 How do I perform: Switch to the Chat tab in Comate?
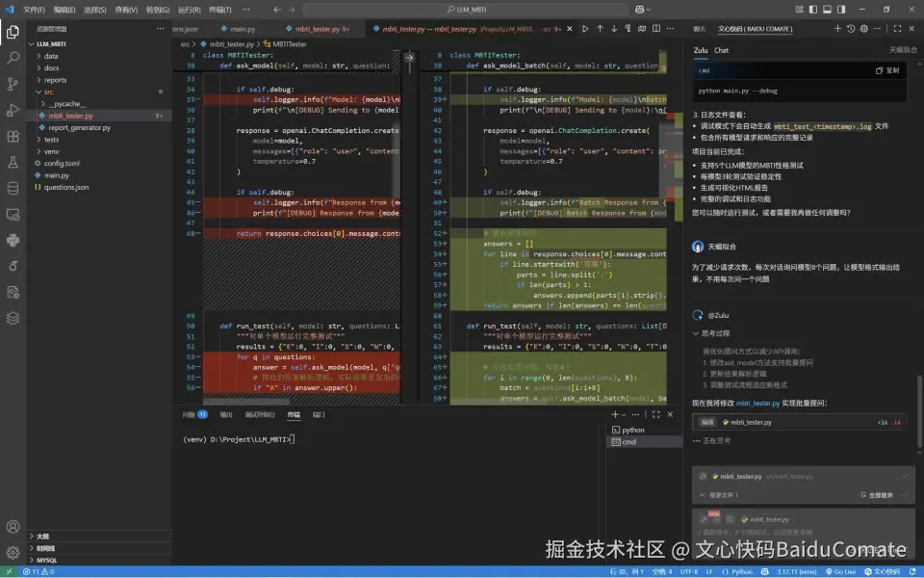pos(721,50)
